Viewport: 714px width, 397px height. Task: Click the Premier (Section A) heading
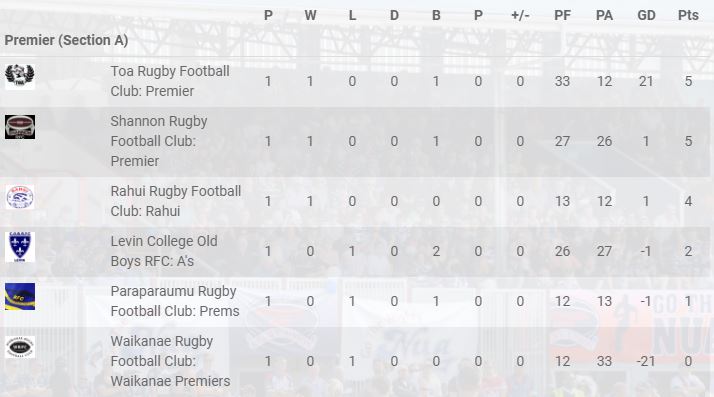pos(66,40)
